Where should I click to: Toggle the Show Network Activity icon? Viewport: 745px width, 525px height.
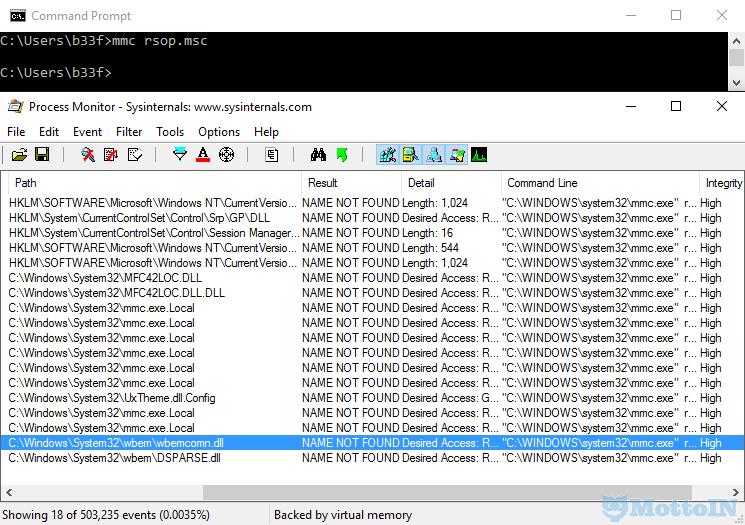434,155
